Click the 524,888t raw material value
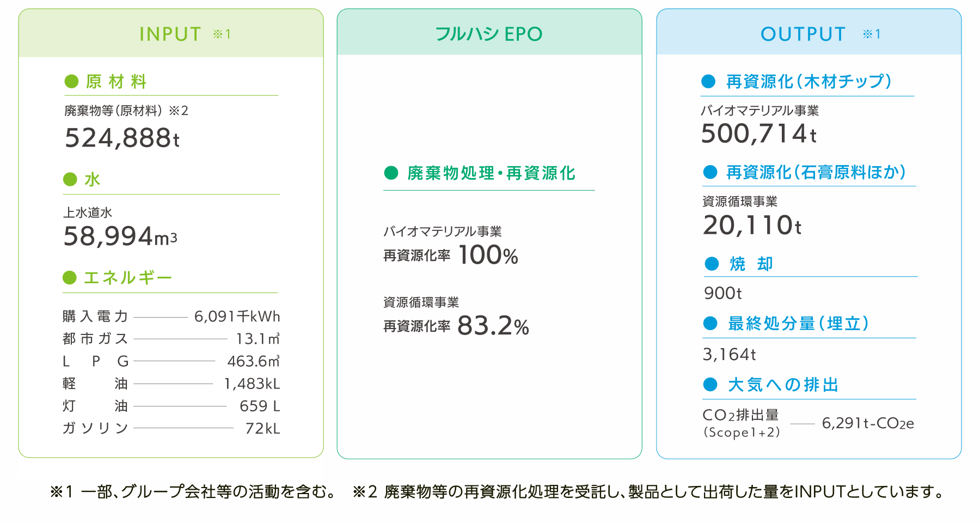This screenshot has width=980, height=523. point(122,138)
